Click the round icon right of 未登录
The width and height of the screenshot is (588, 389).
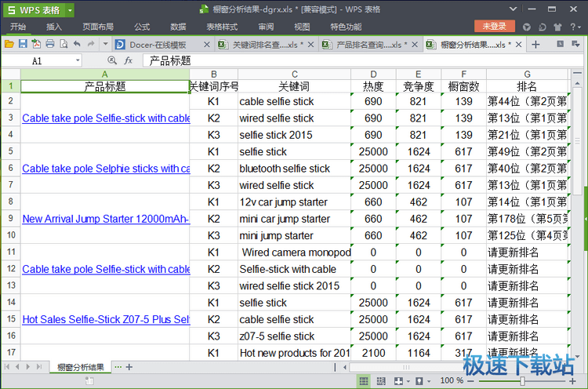coord(527,27)
